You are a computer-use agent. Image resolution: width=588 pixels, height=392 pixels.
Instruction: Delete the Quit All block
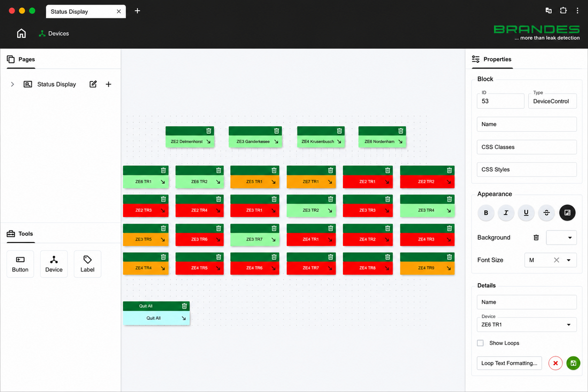(184, 306)
